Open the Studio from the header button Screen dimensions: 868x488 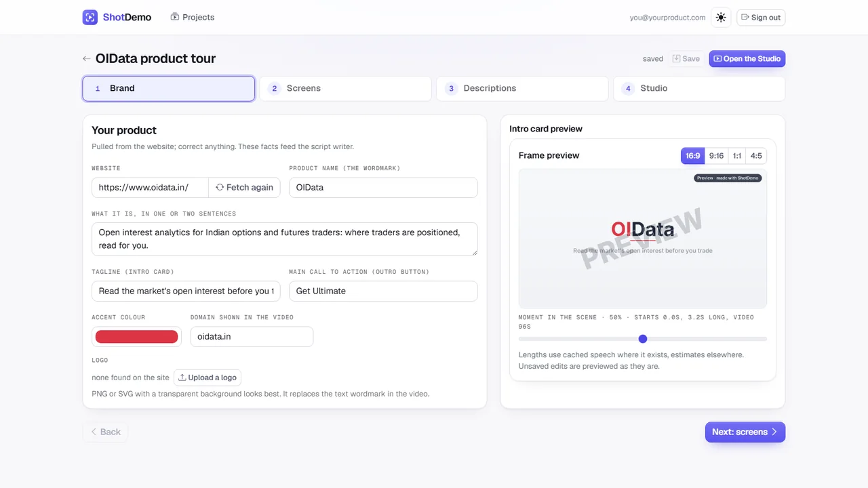(x=747, y=59)
